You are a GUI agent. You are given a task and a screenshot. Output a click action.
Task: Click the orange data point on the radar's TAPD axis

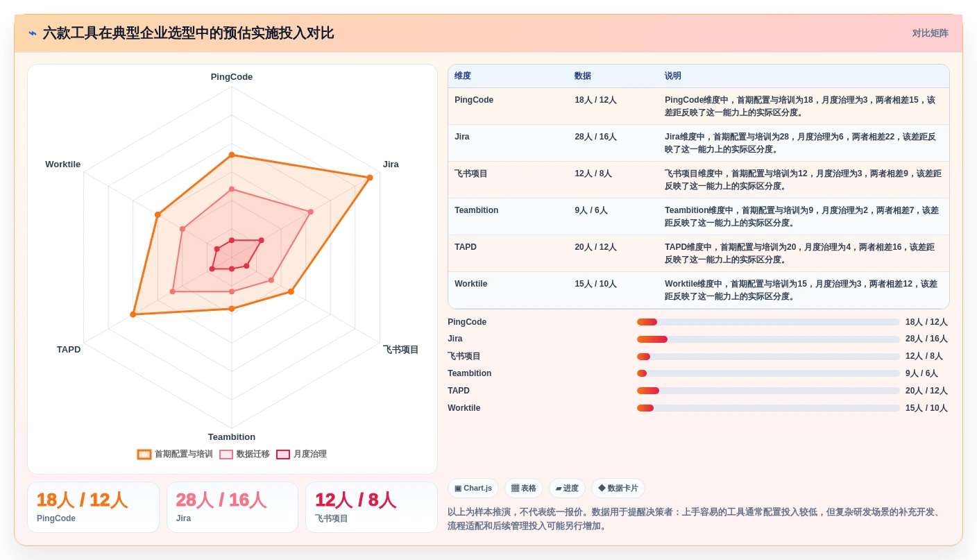tap(133, 315)
